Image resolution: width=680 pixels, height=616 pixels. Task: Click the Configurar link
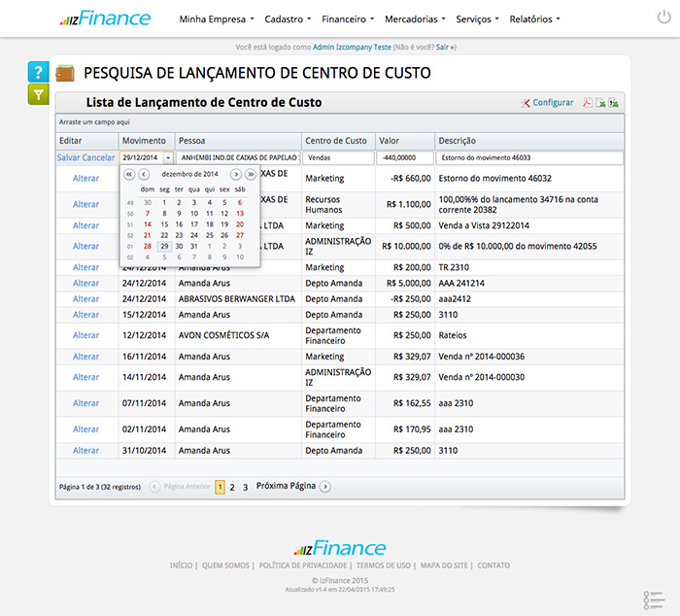tap(552, 103)
